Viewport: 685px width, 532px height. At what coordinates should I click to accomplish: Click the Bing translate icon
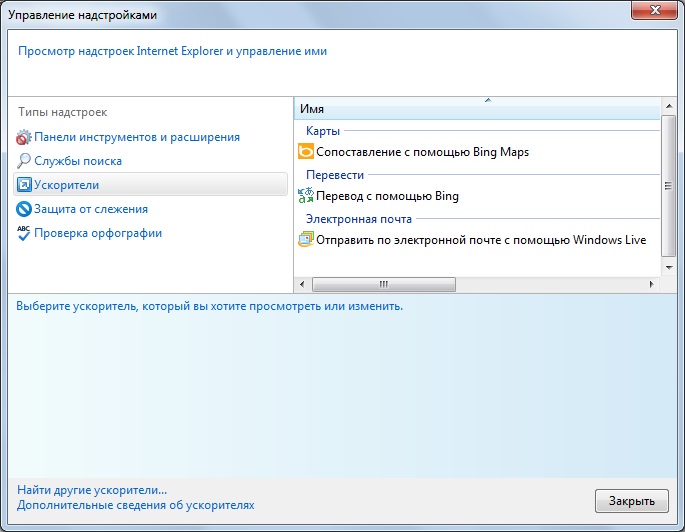[306, 195]
